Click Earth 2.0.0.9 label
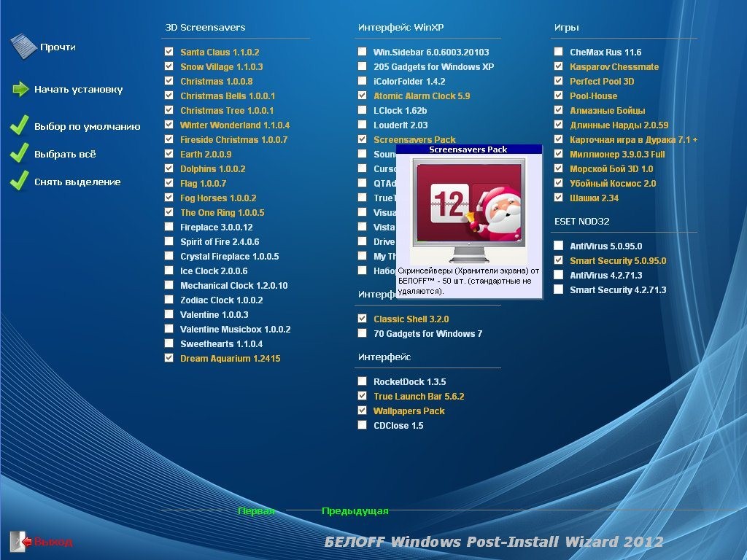 206,155
